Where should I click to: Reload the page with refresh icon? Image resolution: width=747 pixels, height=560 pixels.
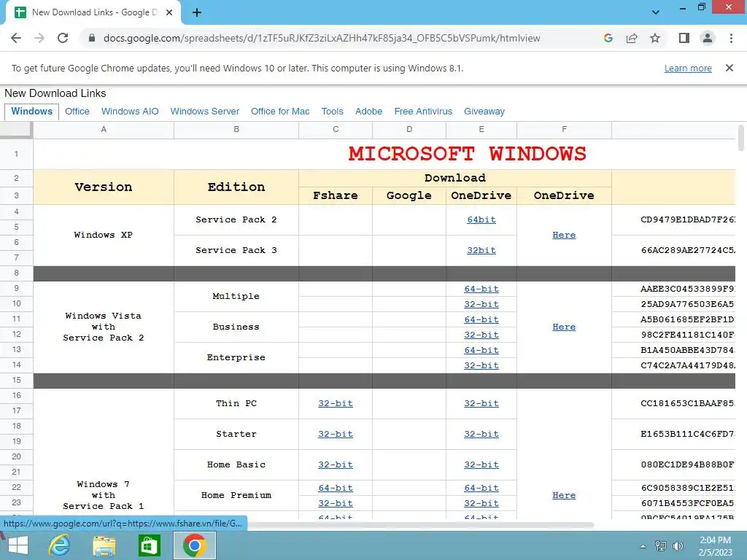pyautogui.click(x=63, y=38)
